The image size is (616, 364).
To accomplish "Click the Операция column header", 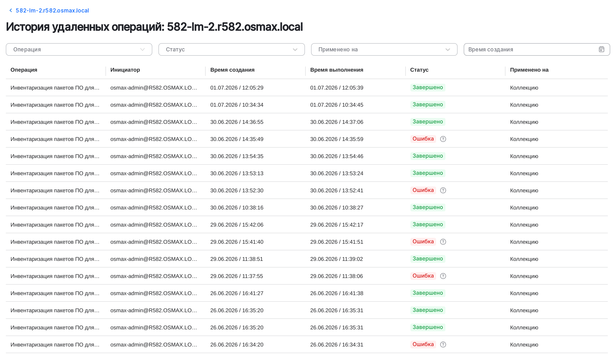I will [x=24, y=70].
